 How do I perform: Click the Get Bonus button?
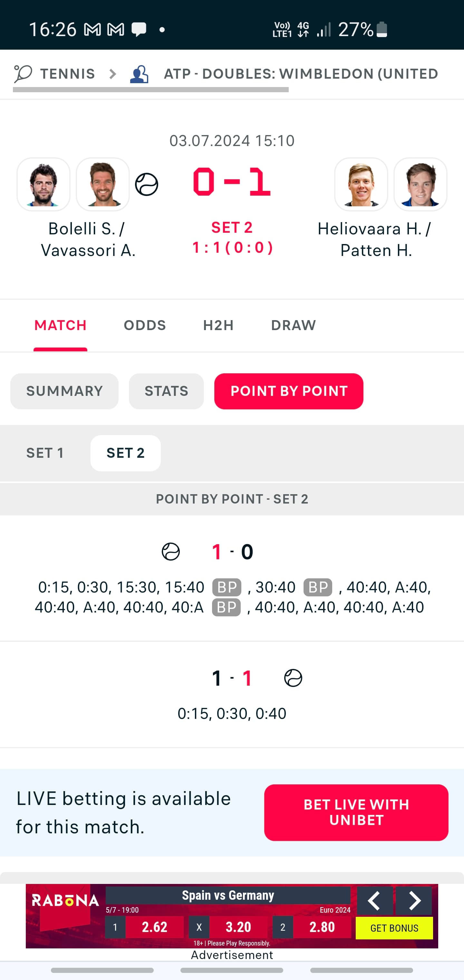[x=394, y=928]
